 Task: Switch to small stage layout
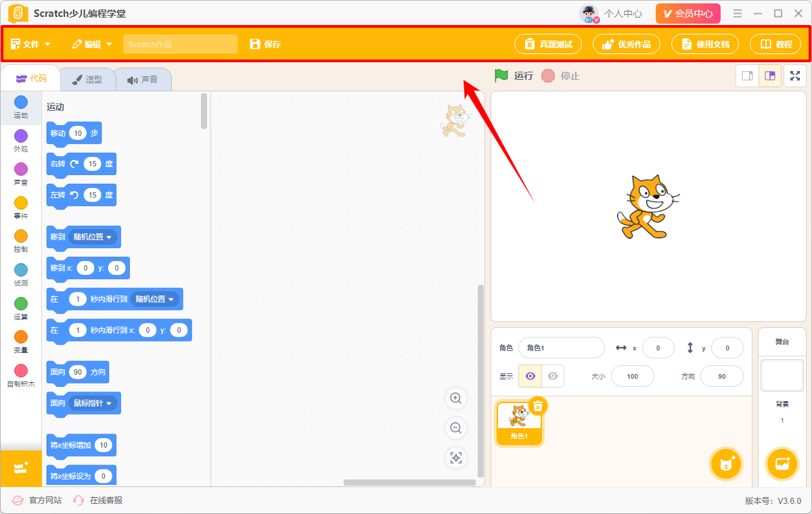tap(748, 76)
